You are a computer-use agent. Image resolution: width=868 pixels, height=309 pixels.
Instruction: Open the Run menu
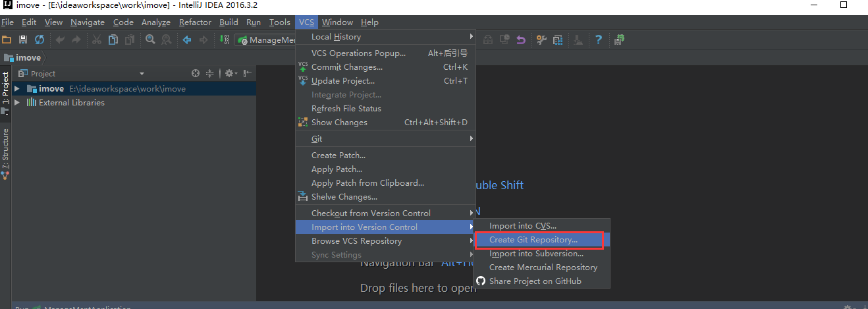(x=254, y=22)
